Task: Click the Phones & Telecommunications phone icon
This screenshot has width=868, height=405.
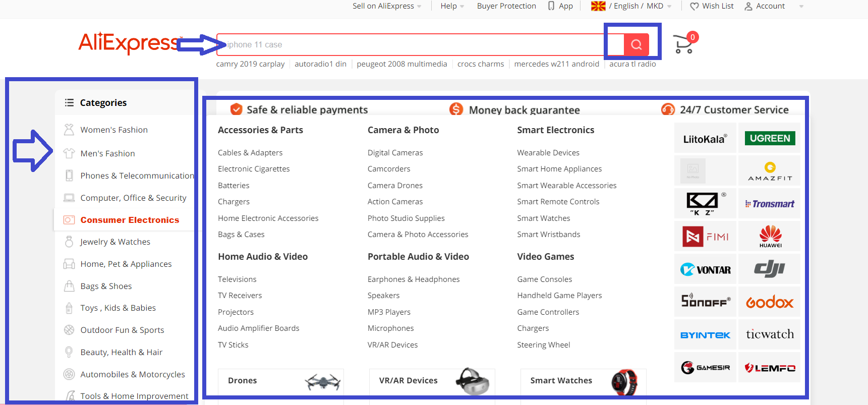Action: [x=69, y=176]
